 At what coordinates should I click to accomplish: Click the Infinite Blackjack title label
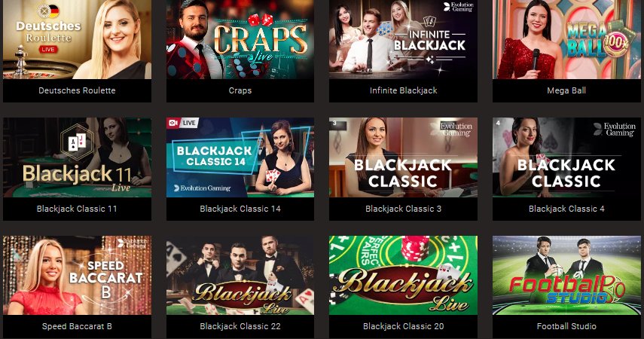point(403,90)
